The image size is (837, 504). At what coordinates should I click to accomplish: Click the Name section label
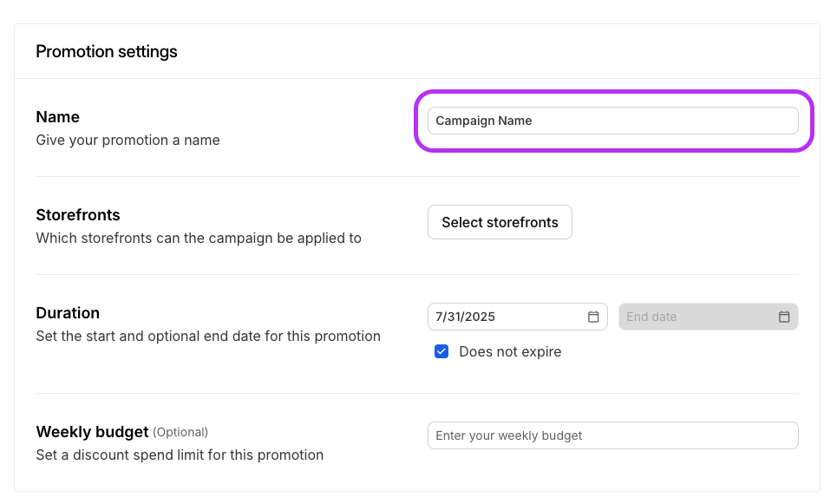pyautogui.click(x=58, y=117)
